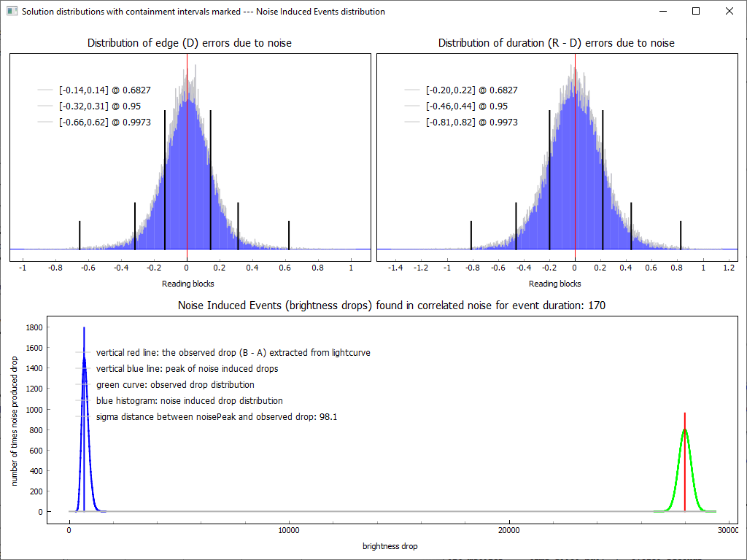This screenshot has height=560, width=747.
Task: Click the 'brightness drop' x-axis label
Action: point(390,545)
